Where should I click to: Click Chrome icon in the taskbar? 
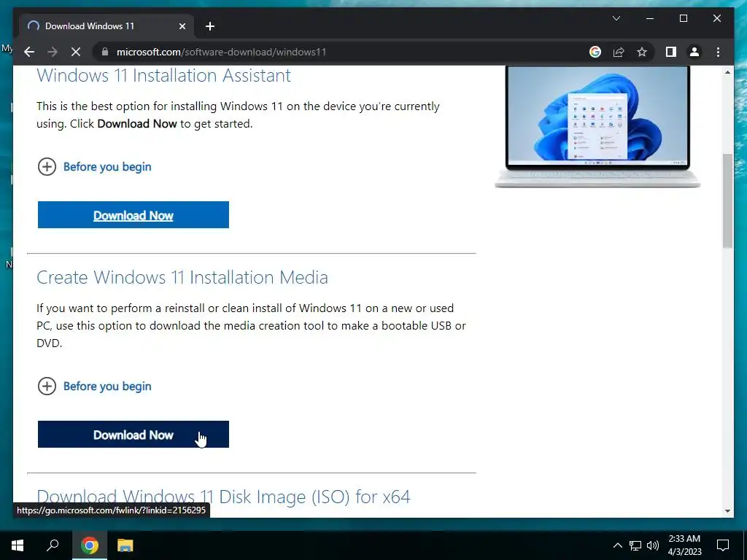90,545
